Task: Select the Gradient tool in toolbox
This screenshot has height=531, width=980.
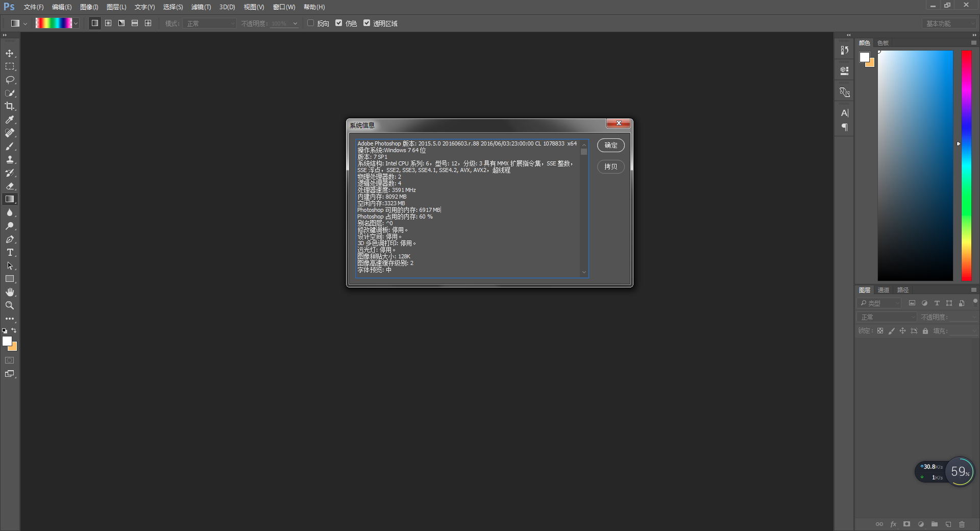Action: click(10, 199)
